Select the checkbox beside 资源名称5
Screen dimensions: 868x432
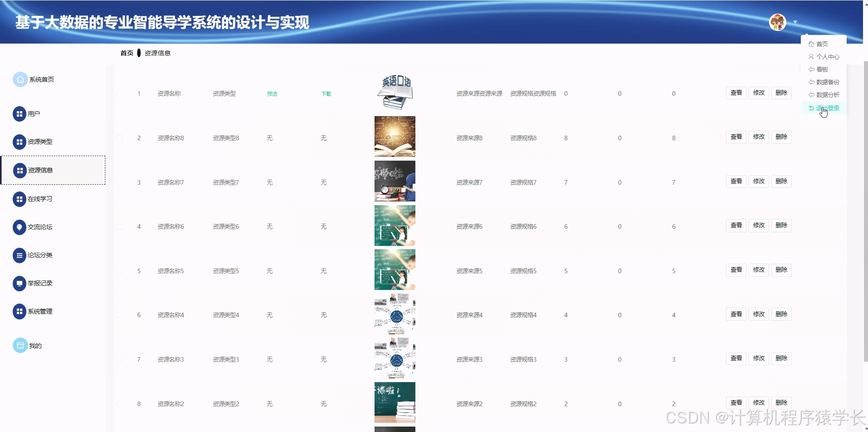click(120, 270)
